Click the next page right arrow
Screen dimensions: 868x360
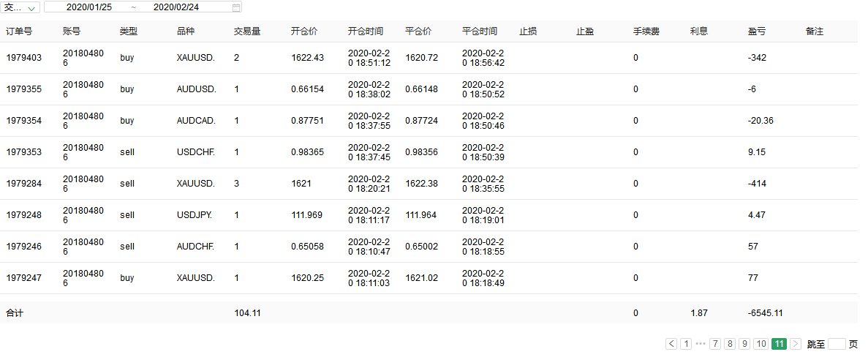795,344
